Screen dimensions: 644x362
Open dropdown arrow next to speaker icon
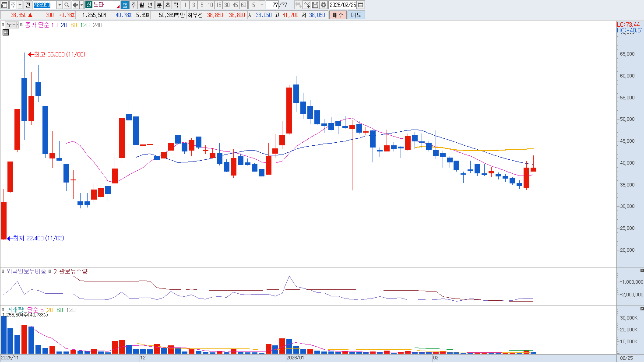(81, 5)
